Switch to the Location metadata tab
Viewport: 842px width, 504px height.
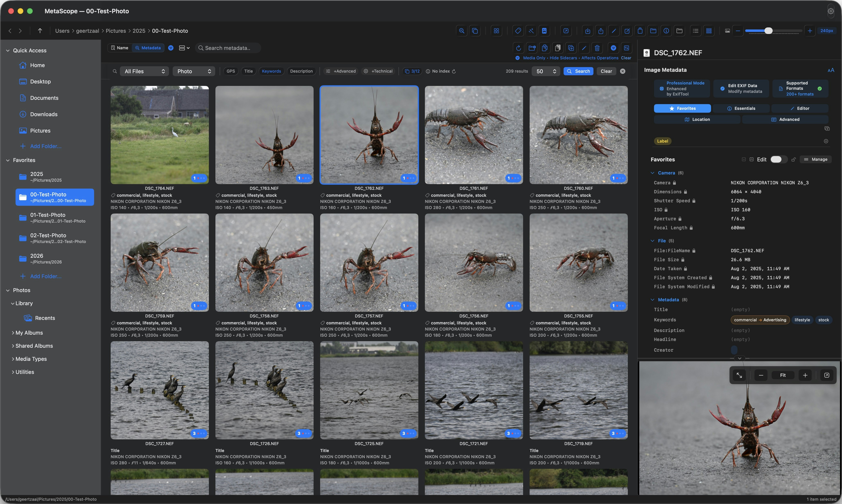697,119
